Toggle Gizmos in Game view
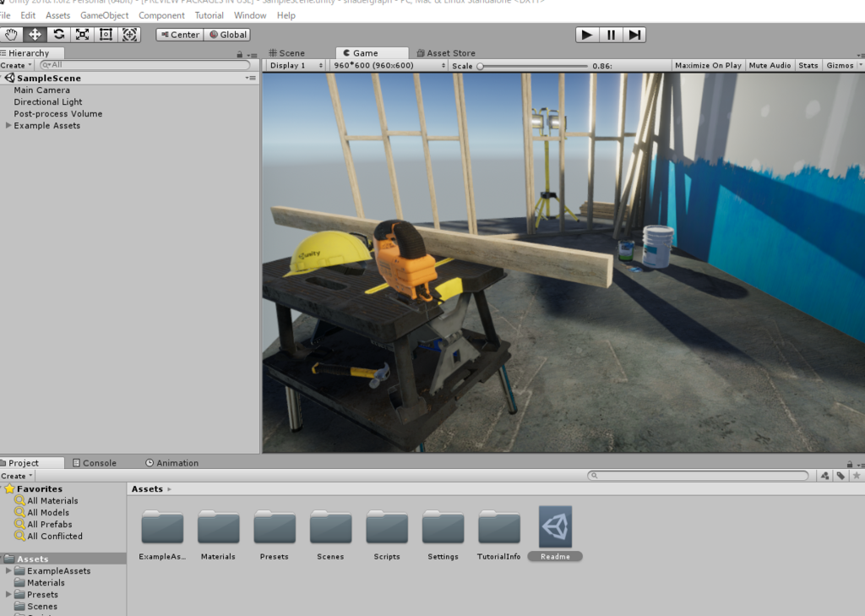This screenshot has width=865, height=616. click(840, 65)
